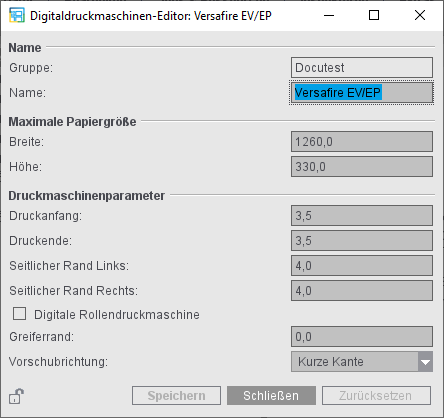This screenshot has width=444, height=418.
Task: Click the Druckanfang field showing 3,5
Action: (362, 216)
